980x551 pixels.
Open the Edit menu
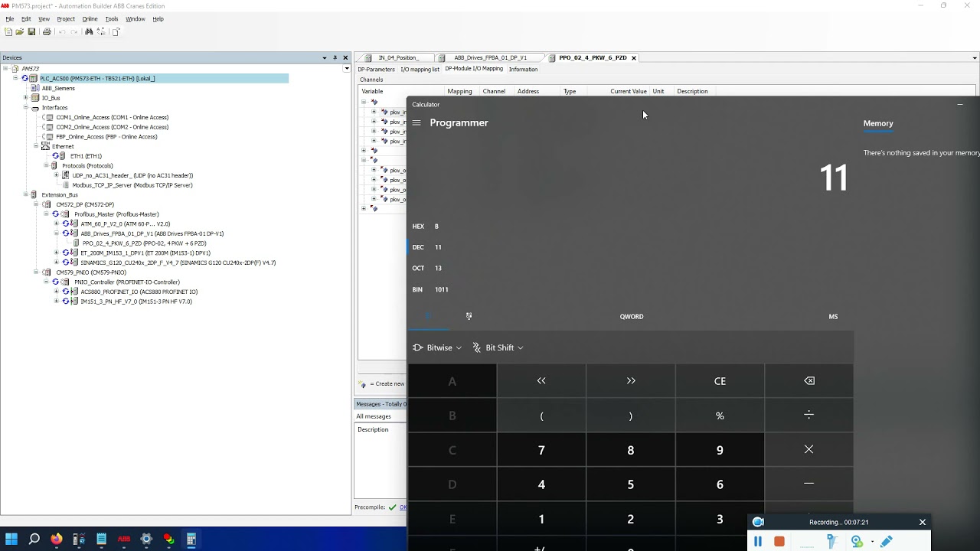coord(26,18)
